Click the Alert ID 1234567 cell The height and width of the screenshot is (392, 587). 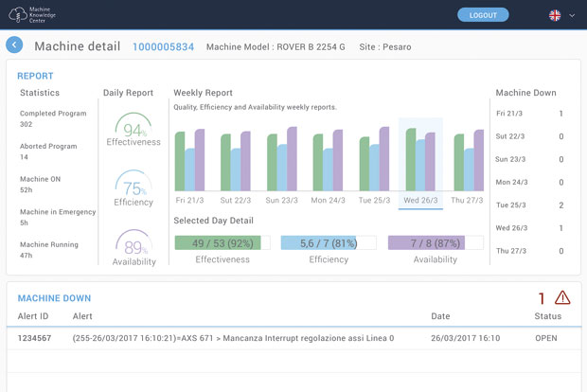click(34, 338)
